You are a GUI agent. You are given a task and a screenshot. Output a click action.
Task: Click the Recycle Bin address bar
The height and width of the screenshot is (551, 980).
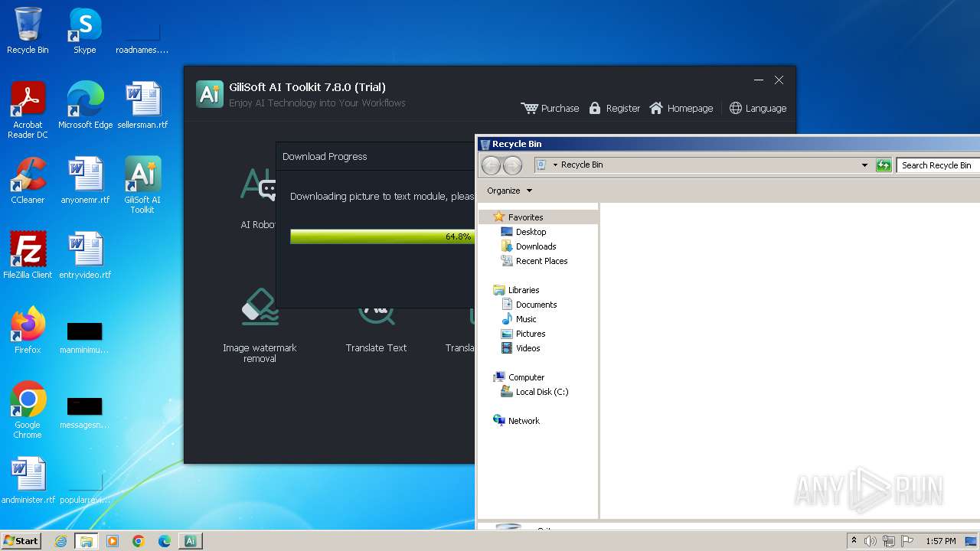(702, 165)
